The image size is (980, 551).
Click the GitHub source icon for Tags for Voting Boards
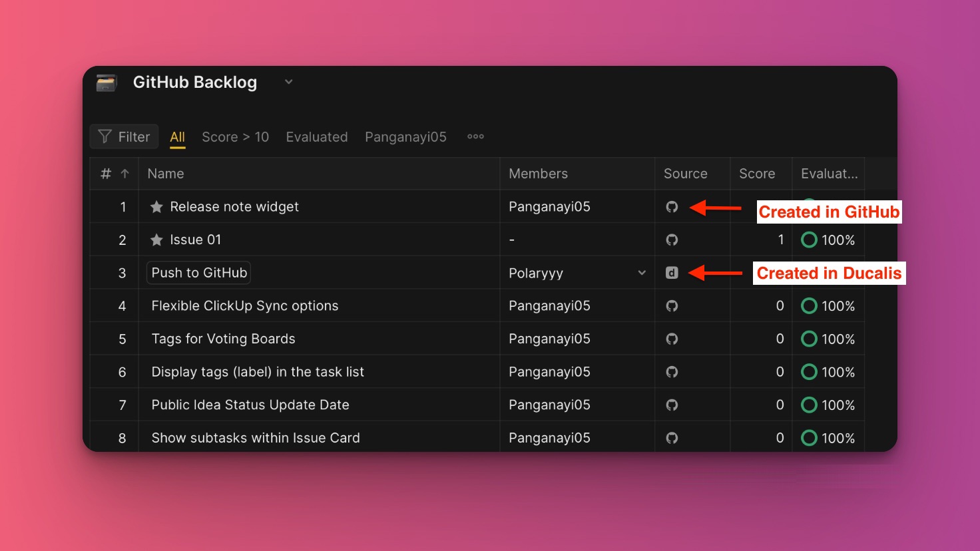[671, 338]
